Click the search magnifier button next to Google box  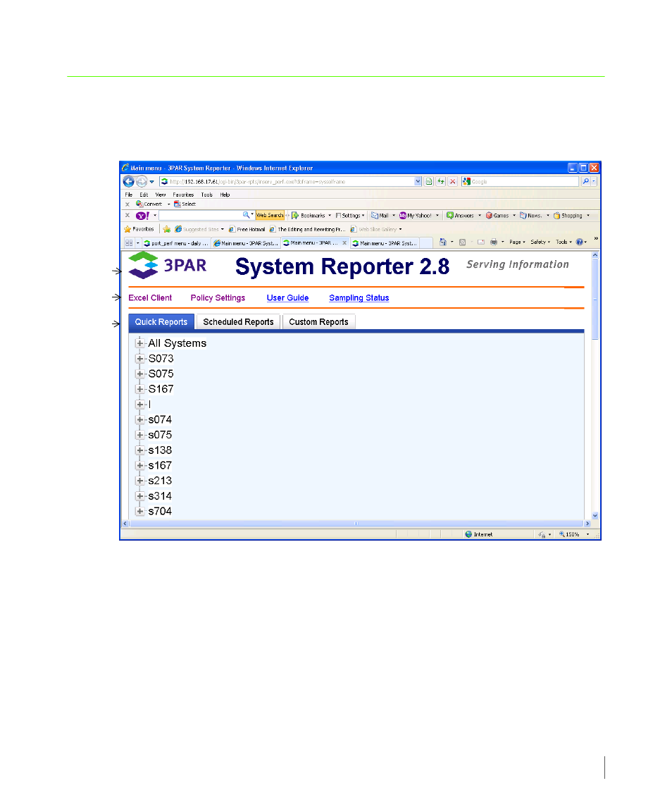[585, 181]
